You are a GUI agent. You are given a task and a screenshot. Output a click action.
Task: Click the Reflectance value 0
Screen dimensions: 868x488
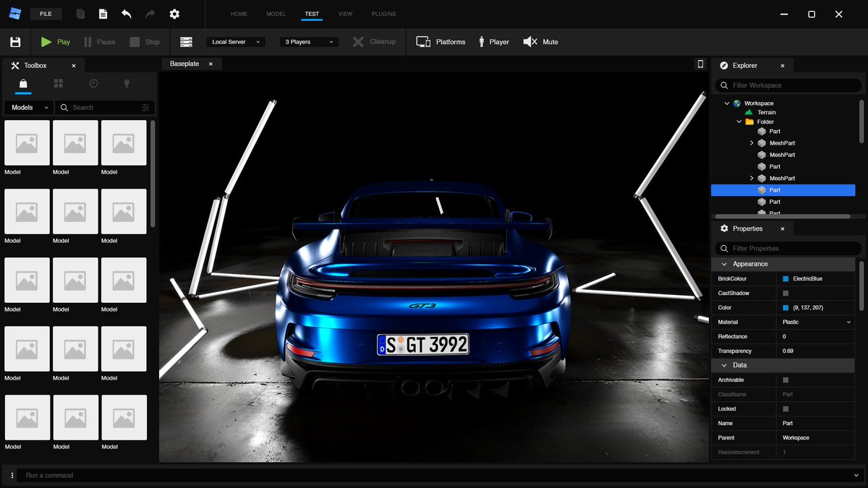(784, 336)
